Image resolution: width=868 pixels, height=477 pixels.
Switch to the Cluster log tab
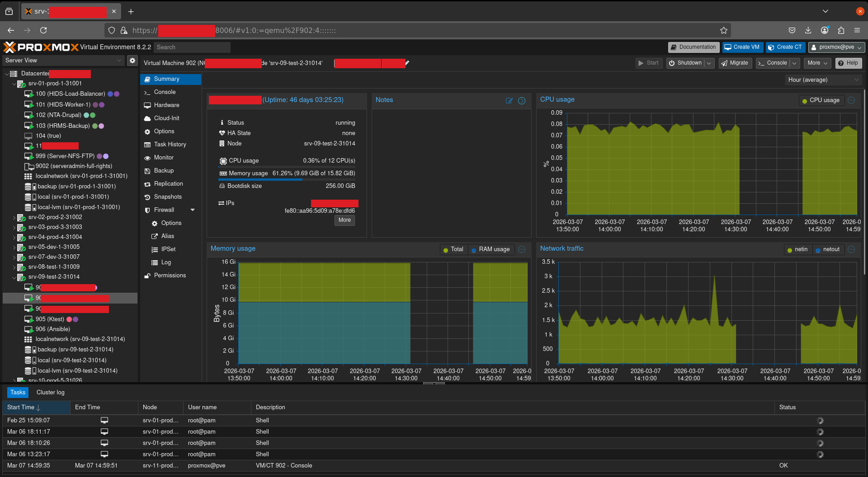click(51, 393)
